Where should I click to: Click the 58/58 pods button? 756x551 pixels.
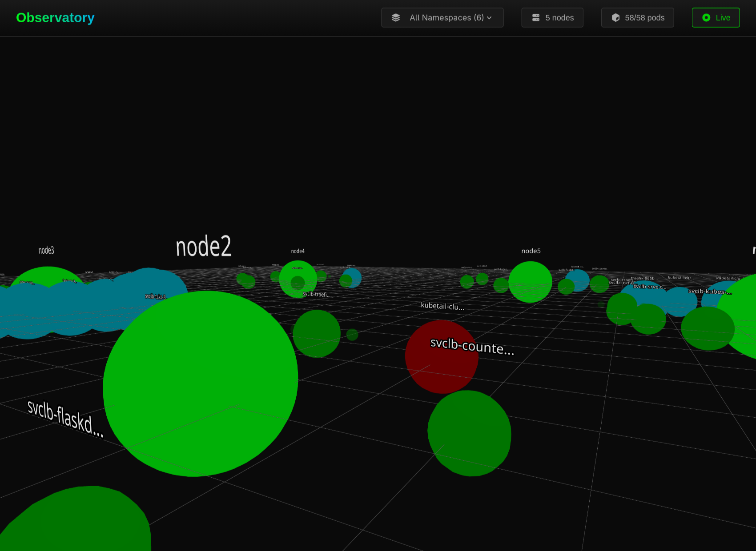(637, 18)
